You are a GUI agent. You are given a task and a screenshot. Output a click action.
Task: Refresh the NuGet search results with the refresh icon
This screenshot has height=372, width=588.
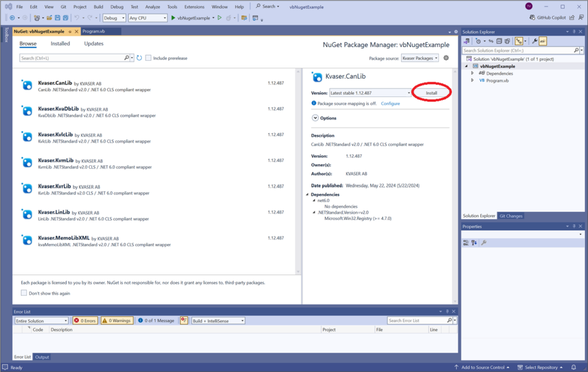(x=140, y=58)
